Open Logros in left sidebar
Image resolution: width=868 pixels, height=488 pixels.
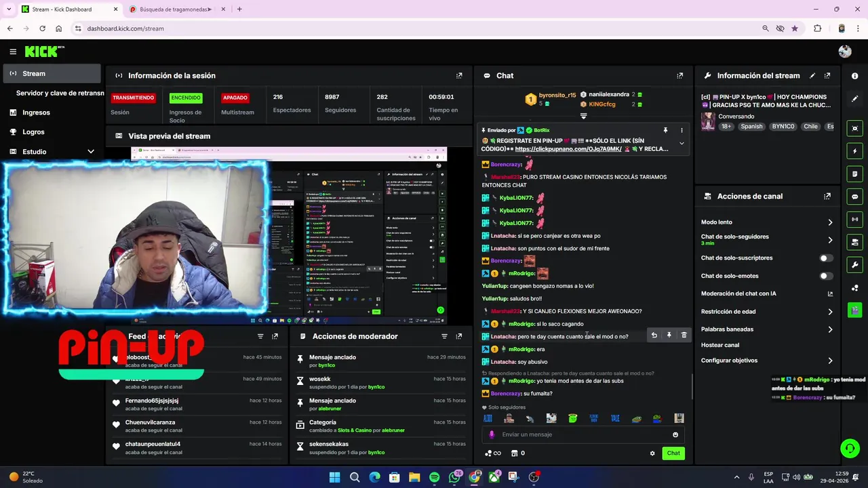[52, 132]
